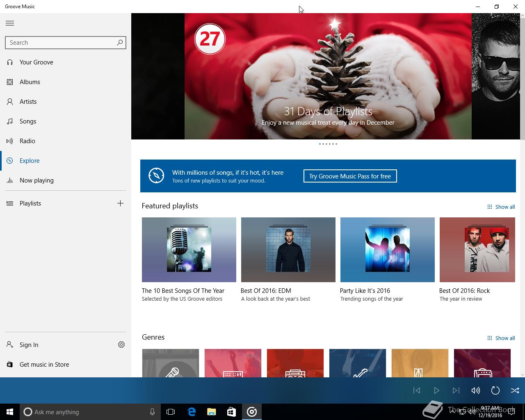Toggle shuffle playback
525x420 pixels.
tap(515, 390)
